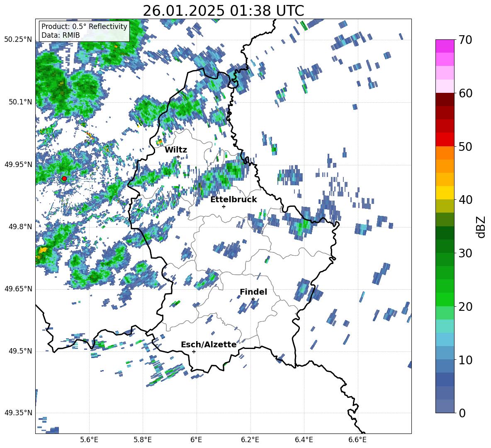Image resolution: width=491 pixels, height=448 pixels.
Task: Click the Wiltz location cross marker
Action: point(178,157)
